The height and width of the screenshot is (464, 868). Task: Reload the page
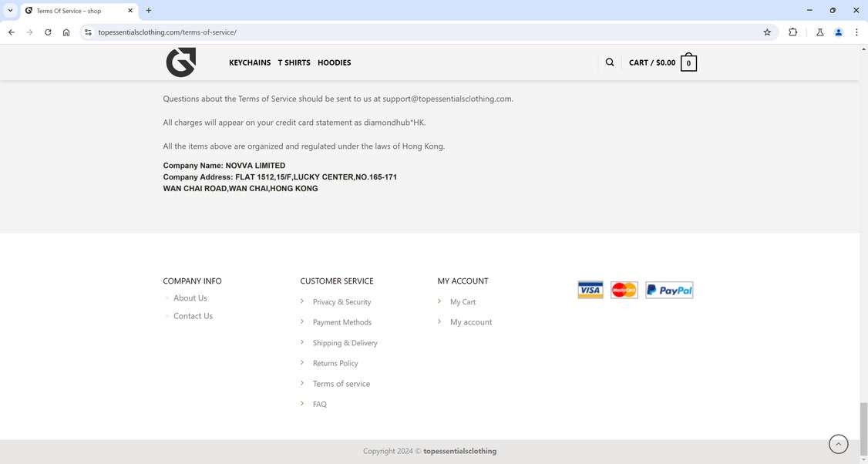(x=48, y=32)
